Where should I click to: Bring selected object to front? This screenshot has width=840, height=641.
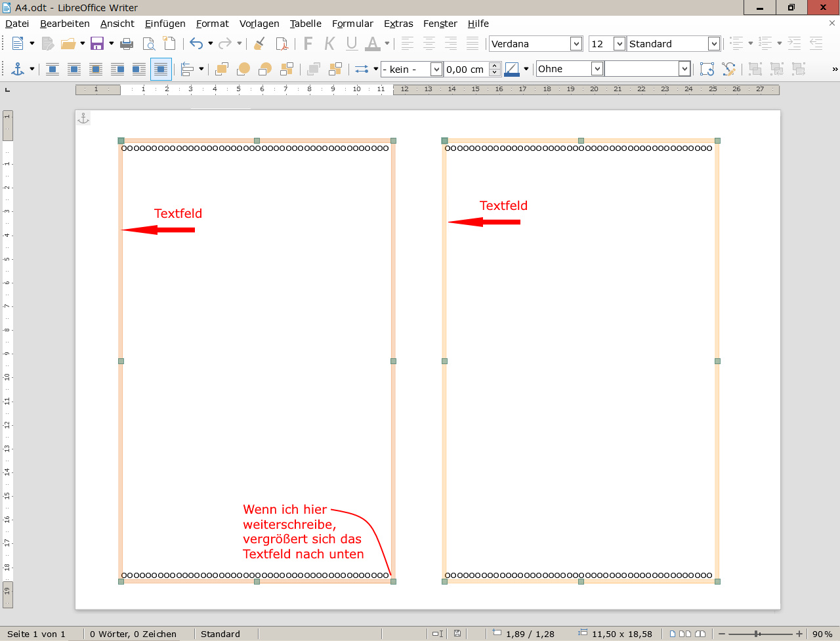222,69
